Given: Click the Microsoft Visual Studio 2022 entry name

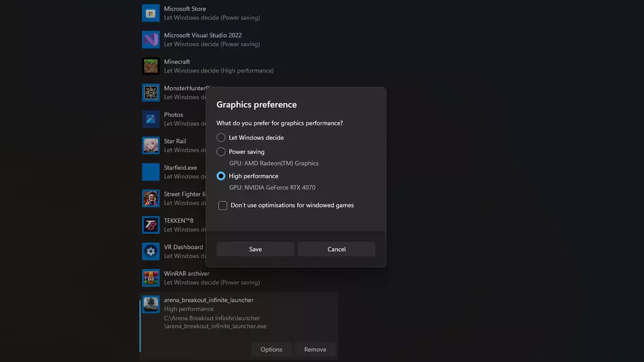Looking at the screenshot, I should pyautogui.click(x=203, y=35).
